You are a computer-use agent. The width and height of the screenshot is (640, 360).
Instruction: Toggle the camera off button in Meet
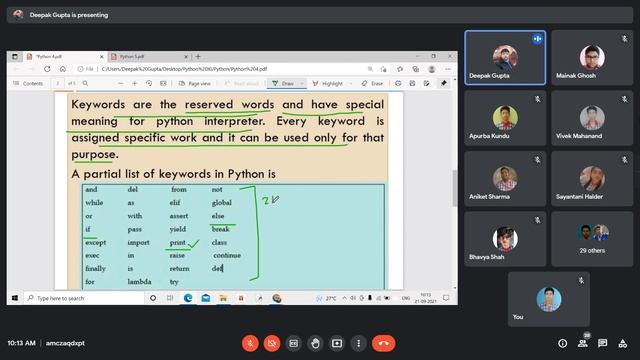tap(272, 343)
